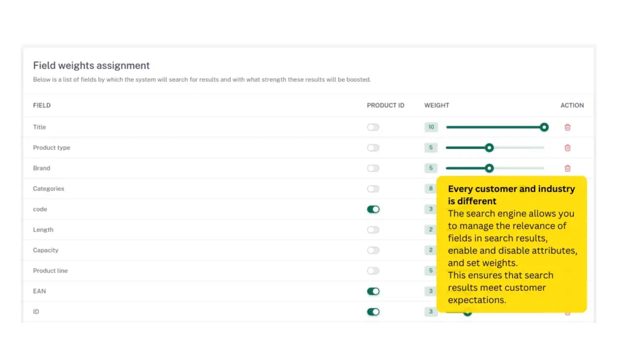The height and width of the screenshot is (364, 630).
Task: Click the Categories weight value 8
Action: [x=430, y=189]
